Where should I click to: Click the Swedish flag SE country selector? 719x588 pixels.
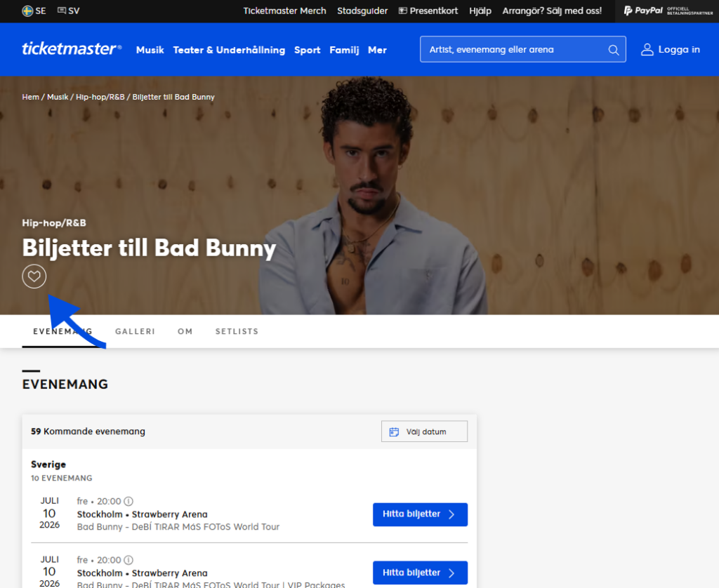(34, 11)
